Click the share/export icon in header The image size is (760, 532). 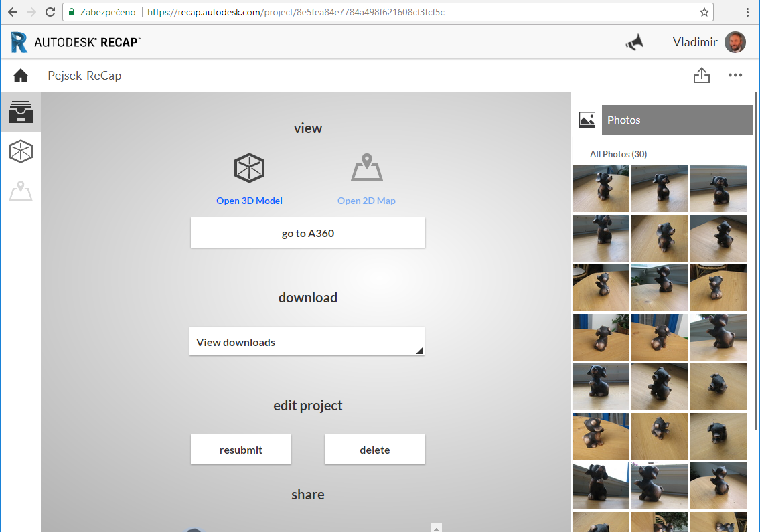click(x=701, y=75)
